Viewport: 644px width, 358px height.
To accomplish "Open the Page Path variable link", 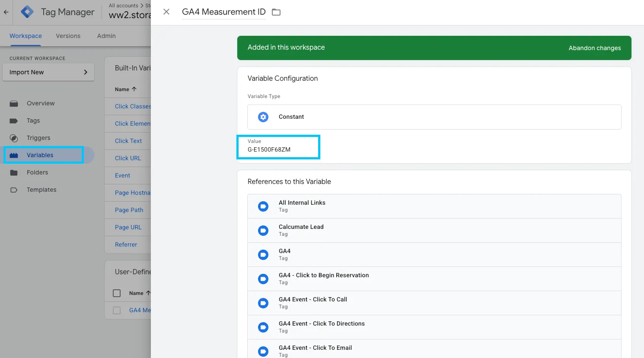I will pos(129,210).
